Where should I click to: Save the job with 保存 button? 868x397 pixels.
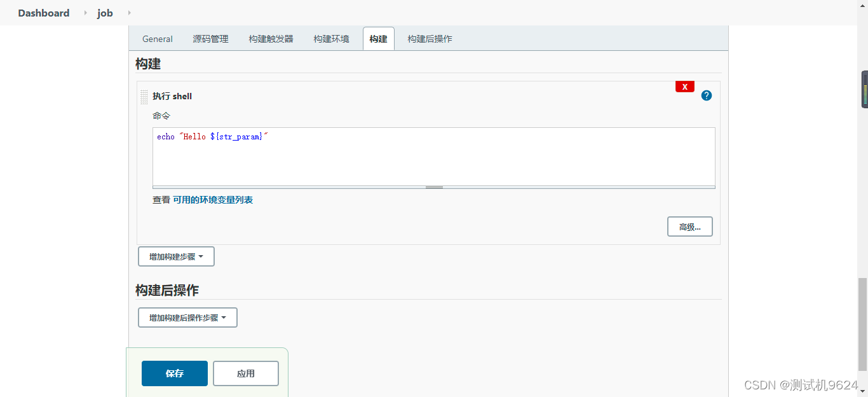pos(175,373)
